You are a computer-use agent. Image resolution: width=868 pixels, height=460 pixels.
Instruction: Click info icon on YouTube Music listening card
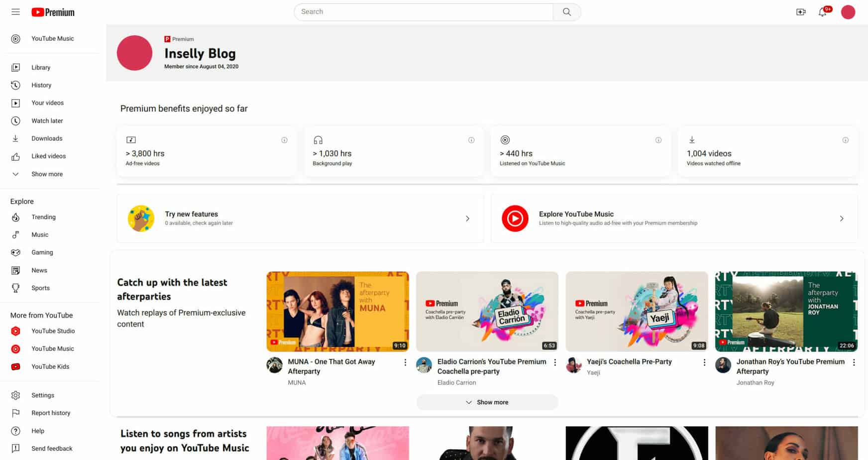click(658, 140)
